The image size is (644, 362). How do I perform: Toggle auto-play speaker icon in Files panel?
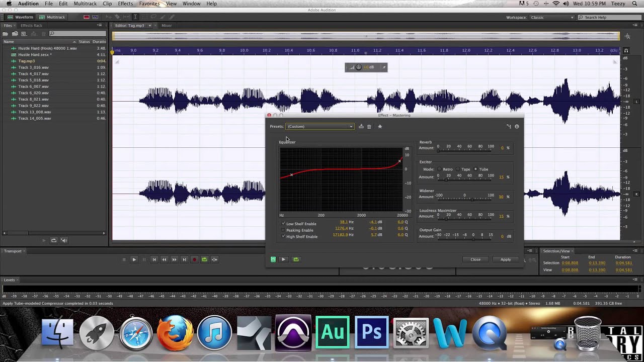click(x=64, y=240)
